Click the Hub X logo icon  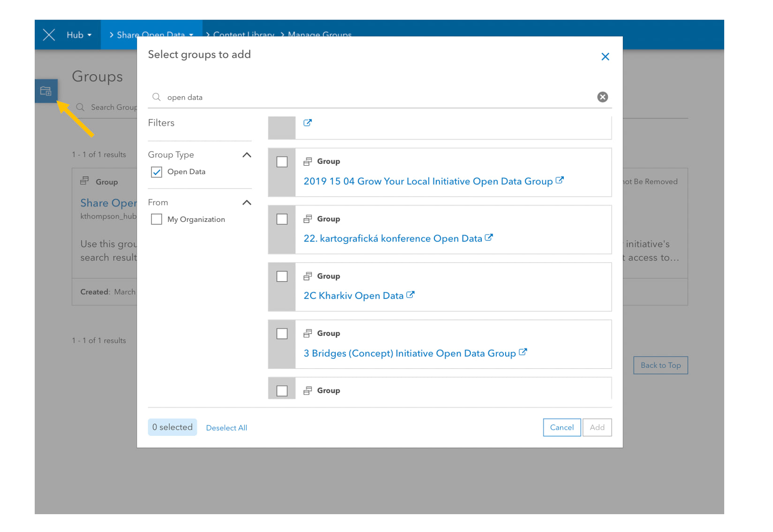49,35
